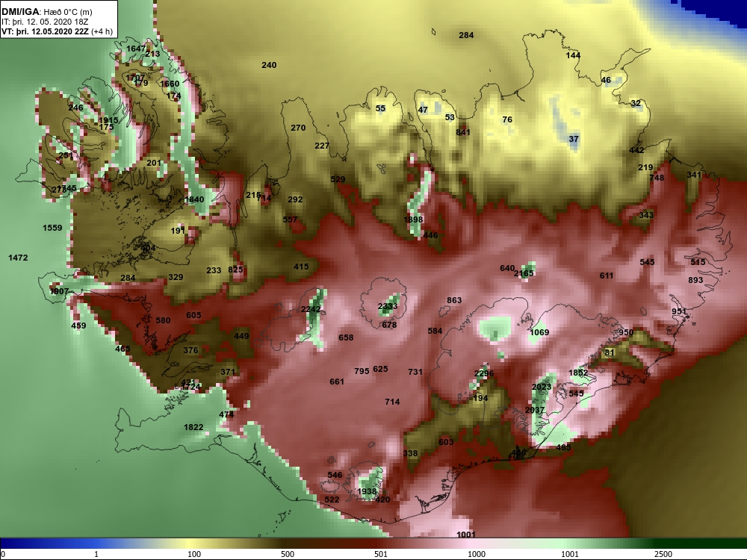Screen dimensions: 747x560
Task: Click the map value 1647 in the Westfjords
Action: click(x=136, y=49)
